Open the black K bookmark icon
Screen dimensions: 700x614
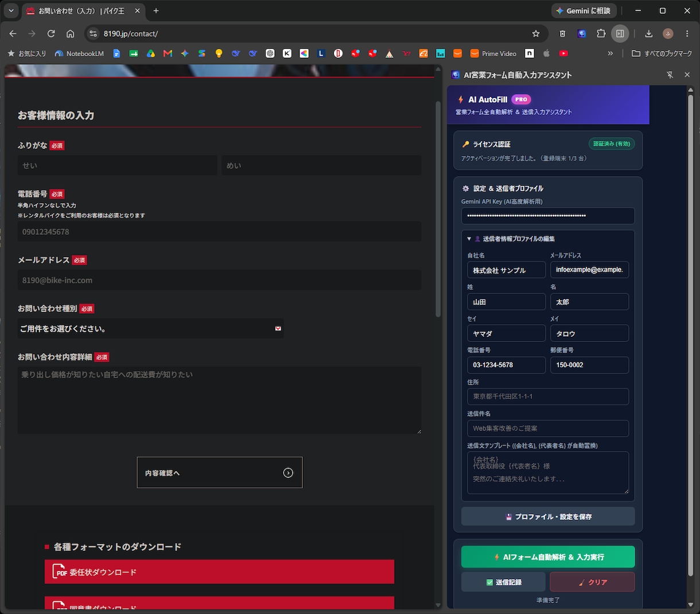coord(287,53)
